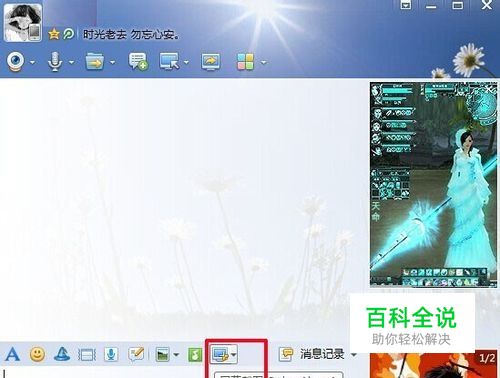Screen dimensions: 500x378
Task: Open file transfer options dropdown arrow
Action: pos(113,62)
